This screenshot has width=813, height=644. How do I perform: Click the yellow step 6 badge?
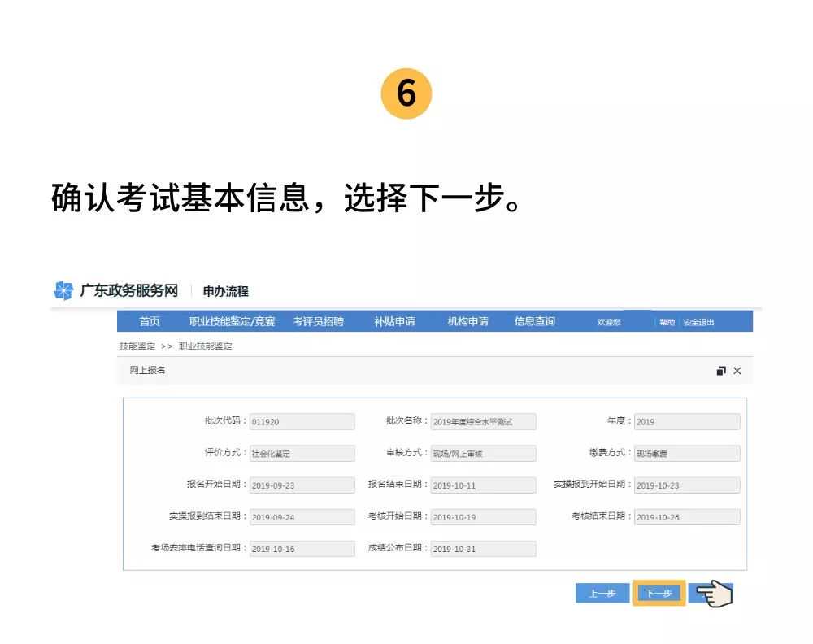pyautogui.click(x=406, y=94)
